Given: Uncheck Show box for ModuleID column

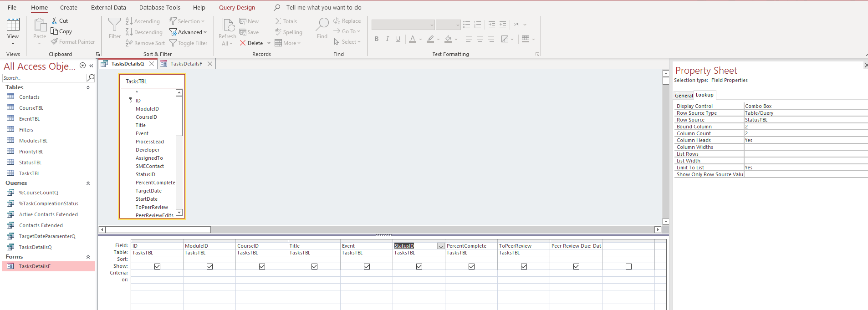Looking at the screenshot, I should (x=209, y=266).
